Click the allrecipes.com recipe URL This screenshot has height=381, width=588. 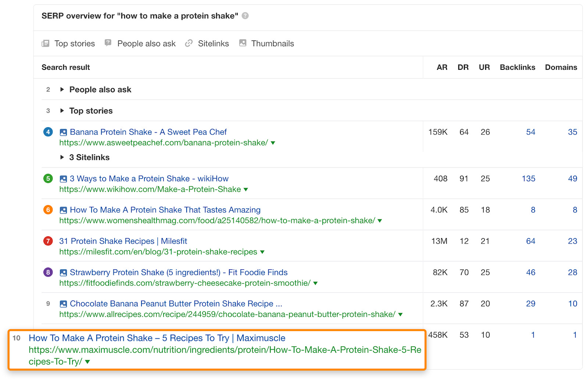coord(227,314)
